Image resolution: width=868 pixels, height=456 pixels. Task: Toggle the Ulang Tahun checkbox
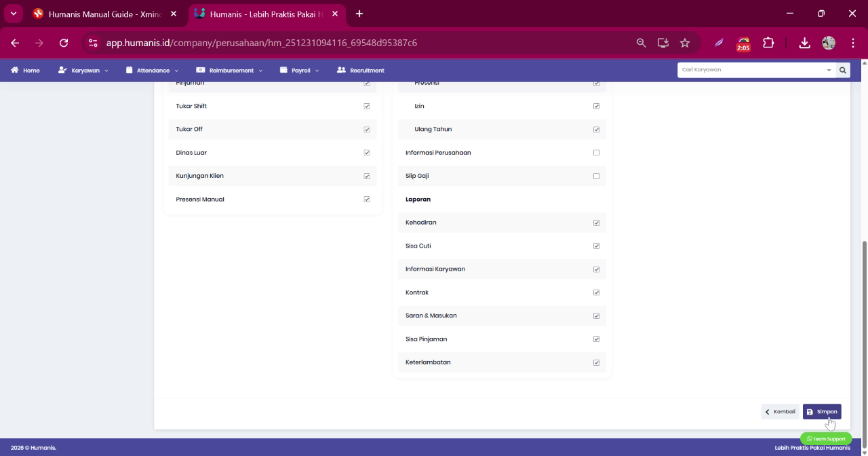click(597, 130)
